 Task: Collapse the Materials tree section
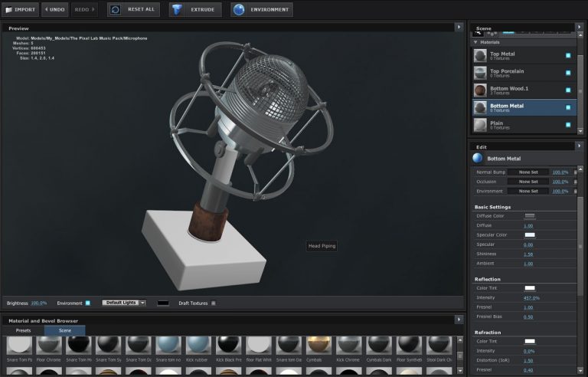[x=475, y=42]
